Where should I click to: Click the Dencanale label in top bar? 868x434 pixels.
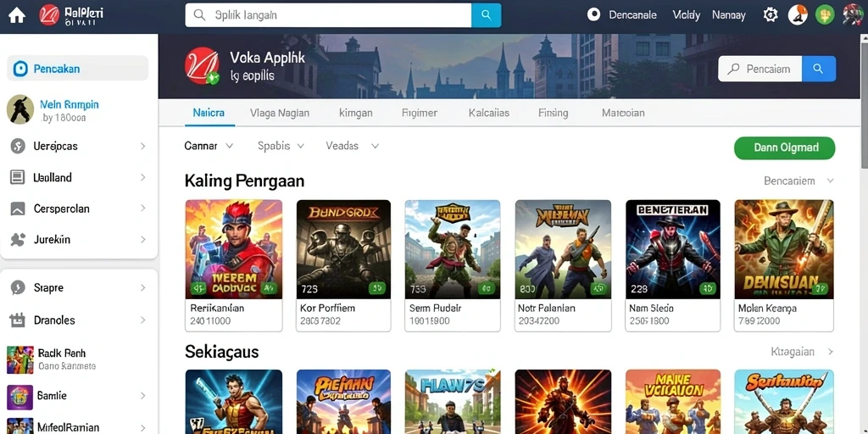pyautogui.click(x=632, y=15)
